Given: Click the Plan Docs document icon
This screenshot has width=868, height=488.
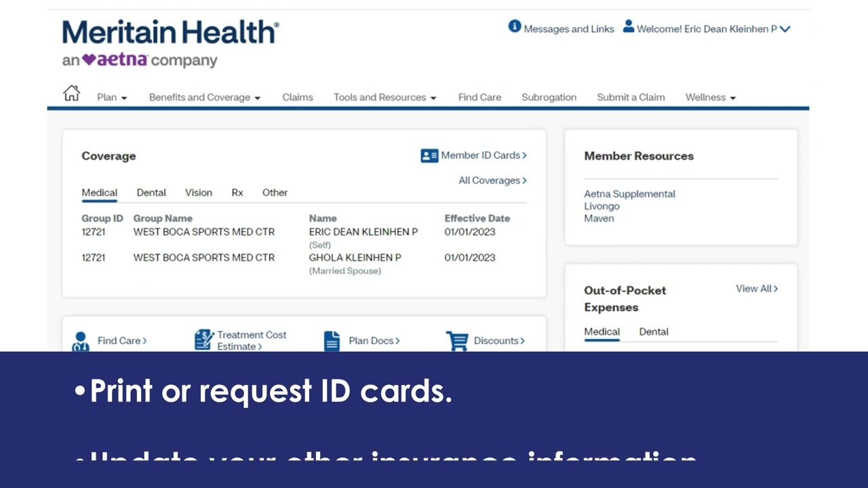Looking at the screenshot, I should (332, 341).
